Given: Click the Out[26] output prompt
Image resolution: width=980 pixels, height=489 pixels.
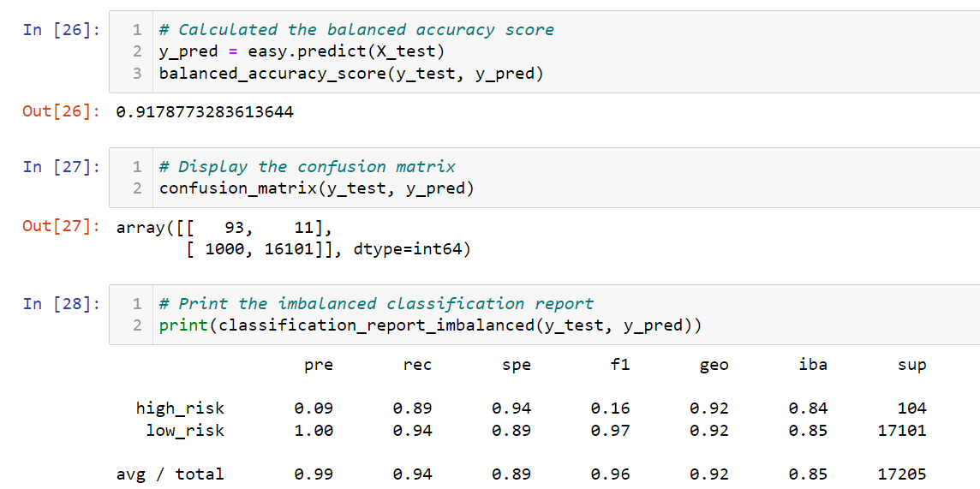Looking at the screenshot, I should click(x=61, y=112).
